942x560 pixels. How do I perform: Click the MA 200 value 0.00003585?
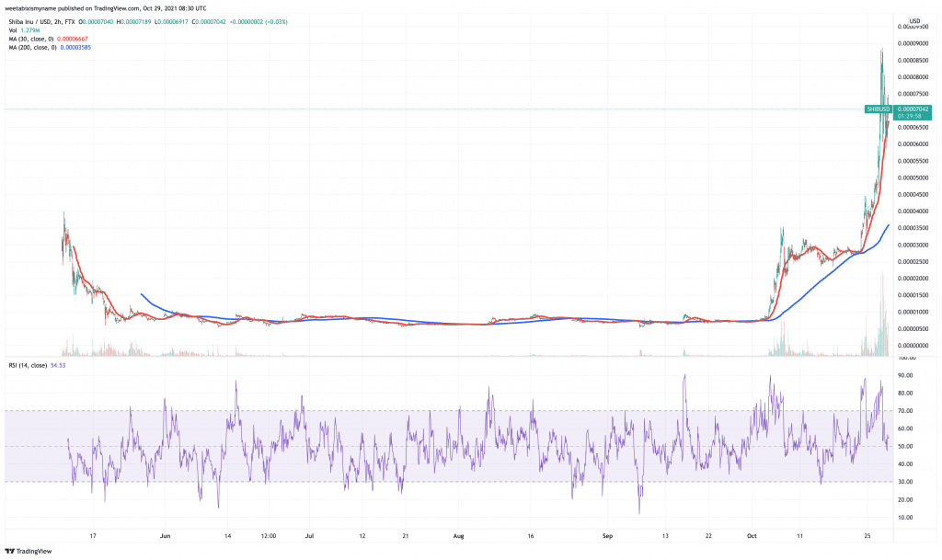point(75,48)
